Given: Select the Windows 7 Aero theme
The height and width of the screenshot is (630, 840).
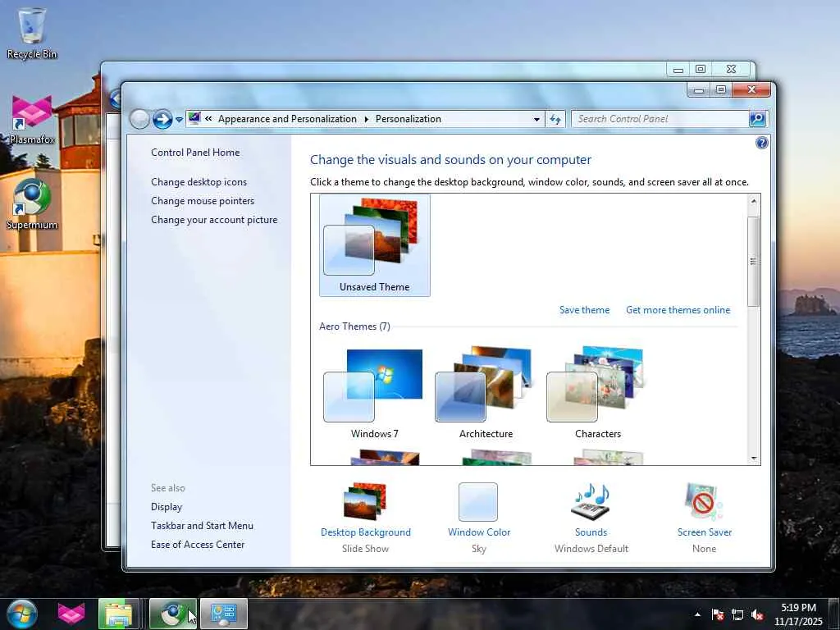Looking at the screenshot, I should click(374, 394).
